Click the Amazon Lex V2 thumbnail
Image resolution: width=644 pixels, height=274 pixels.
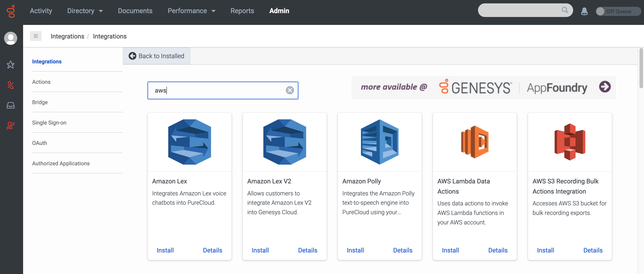point(284,142)
